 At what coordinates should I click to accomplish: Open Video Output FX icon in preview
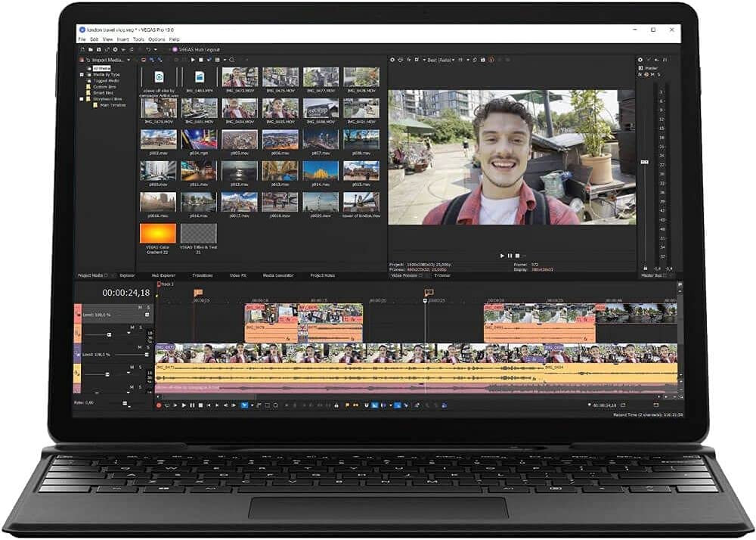[x=409, y=60]
